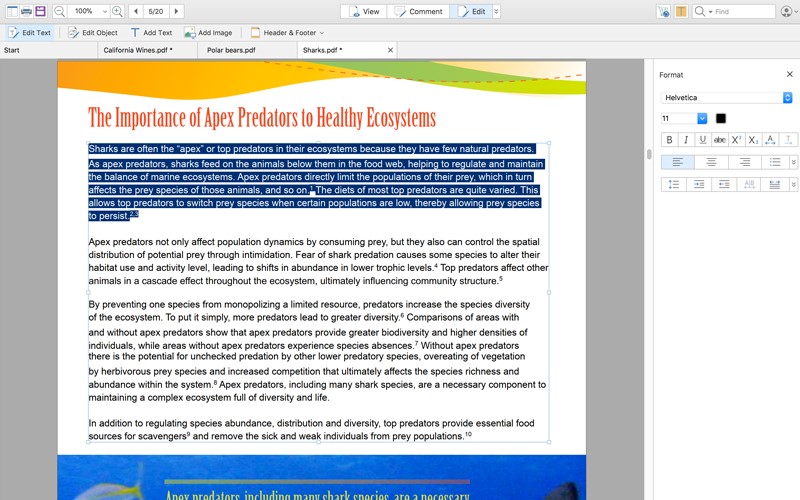This screenshot has height=500, width=800.
Task: Select the Edit Object tool
Action: [93, 33]
